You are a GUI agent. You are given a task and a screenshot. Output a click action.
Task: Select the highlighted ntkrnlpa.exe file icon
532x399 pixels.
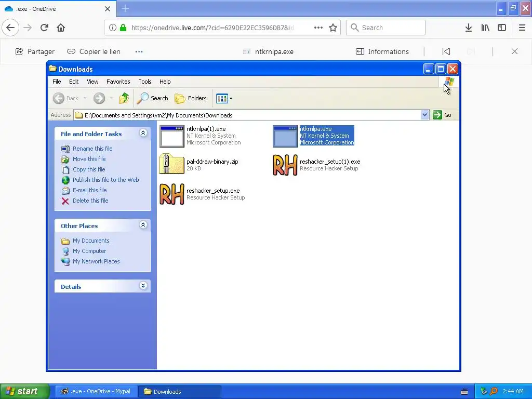[x=285, y=137]
